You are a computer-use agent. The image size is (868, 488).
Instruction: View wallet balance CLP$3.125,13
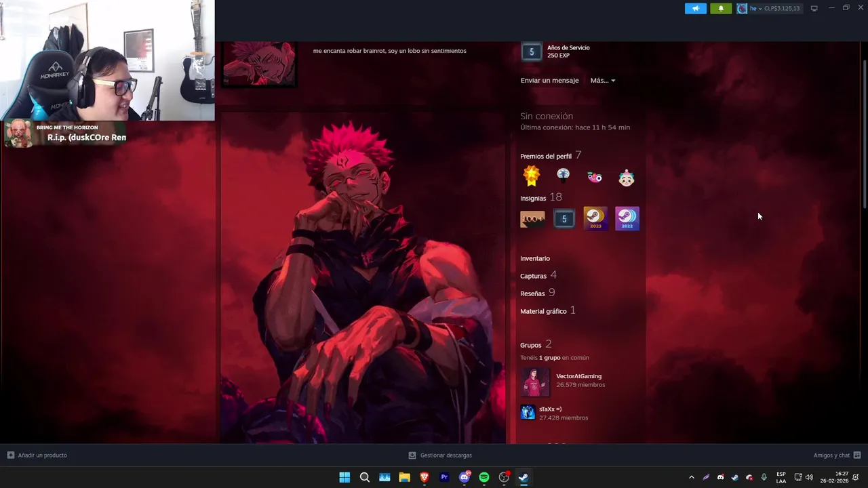click(782, 8)
